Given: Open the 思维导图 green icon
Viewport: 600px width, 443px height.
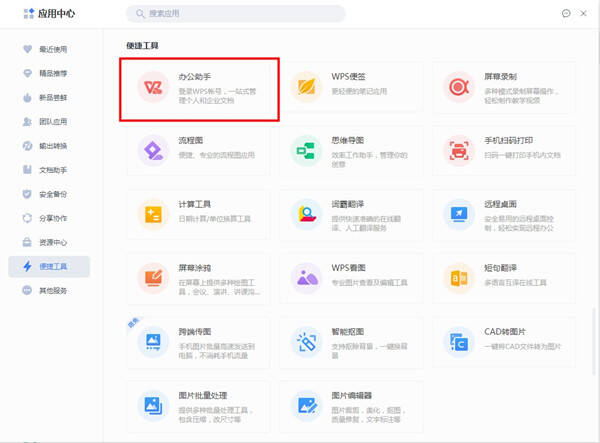Looking at the screenshot, I should click(x=306, y=151).
